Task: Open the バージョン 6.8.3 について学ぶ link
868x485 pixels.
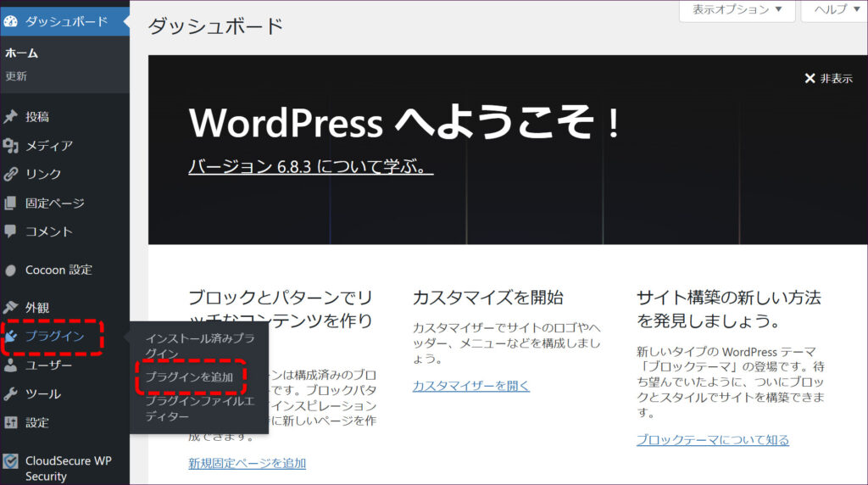Action: click(x=310, y=167)
